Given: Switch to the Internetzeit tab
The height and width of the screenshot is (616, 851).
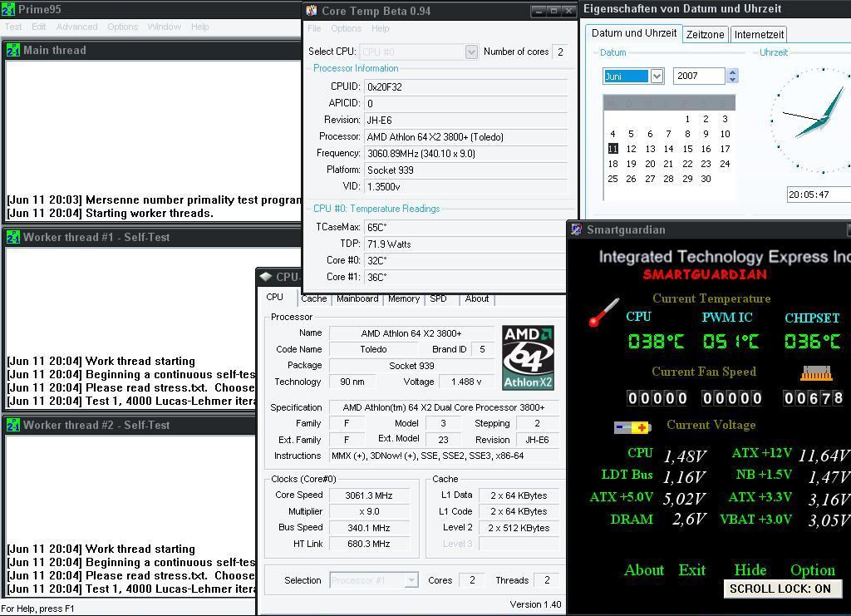Looking at the screenshot, I should (x=759, y=35).
